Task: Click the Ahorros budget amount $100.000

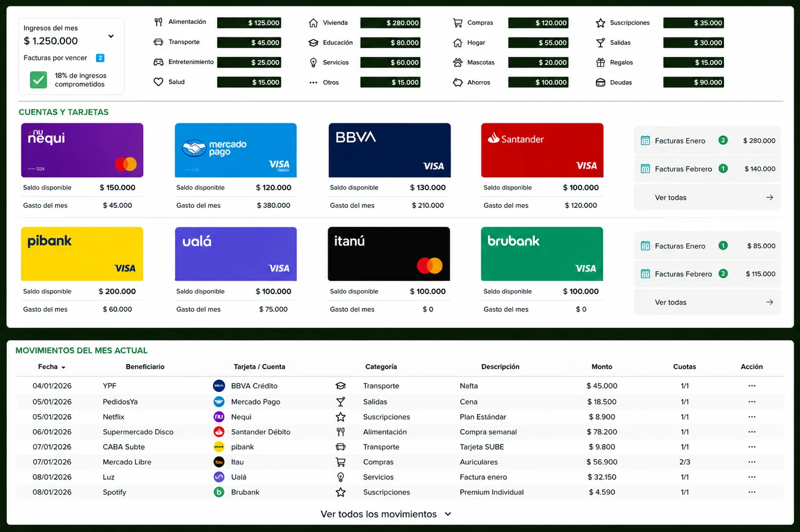Action: coord(538,82)
